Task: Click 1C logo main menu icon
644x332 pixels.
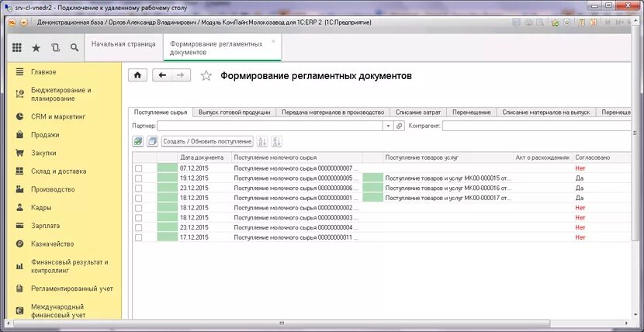Action: click(x=12, y=22)
